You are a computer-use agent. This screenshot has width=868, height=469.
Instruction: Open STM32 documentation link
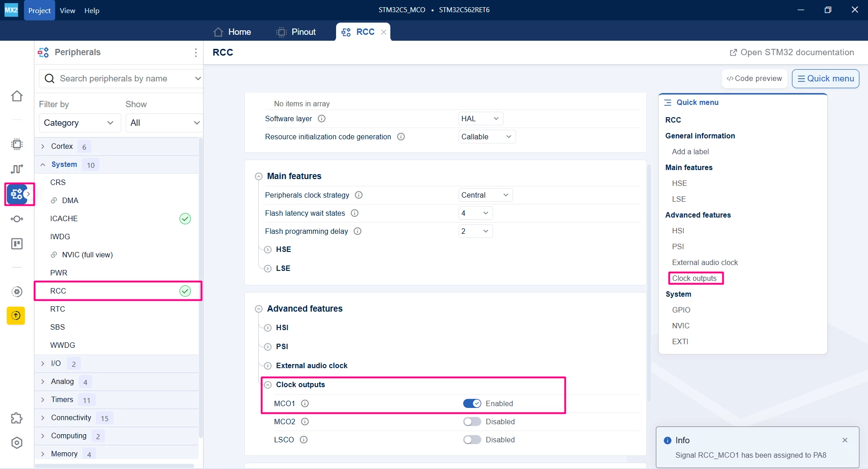[x=792, y=52]
